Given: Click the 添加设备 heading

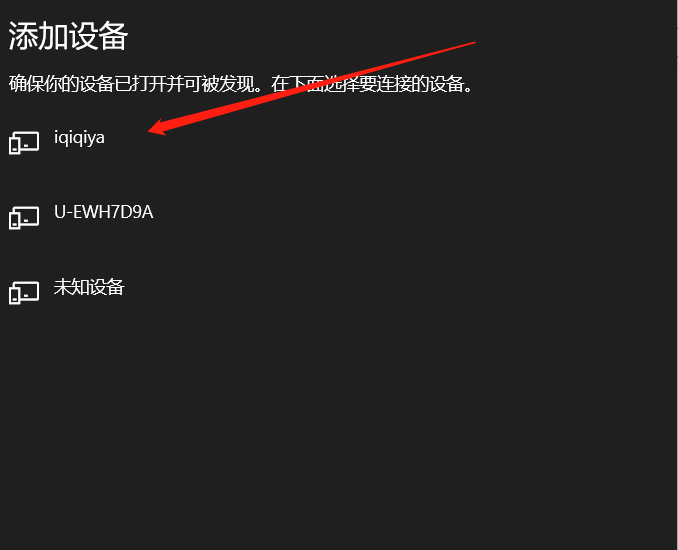Looking at the screenshot, I should tap(68, 36).
